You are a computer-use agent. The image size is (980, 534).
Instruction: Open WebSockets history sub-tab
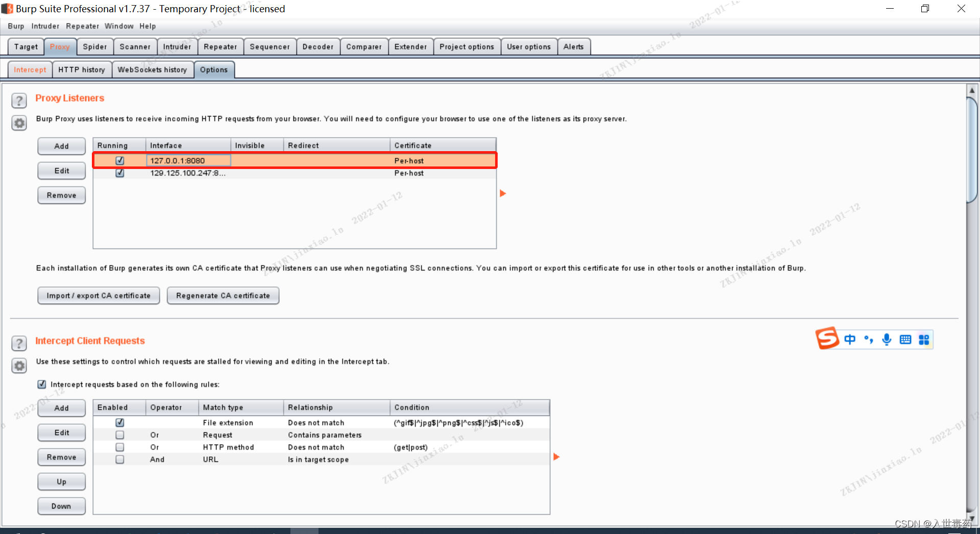tap(153, 69)
